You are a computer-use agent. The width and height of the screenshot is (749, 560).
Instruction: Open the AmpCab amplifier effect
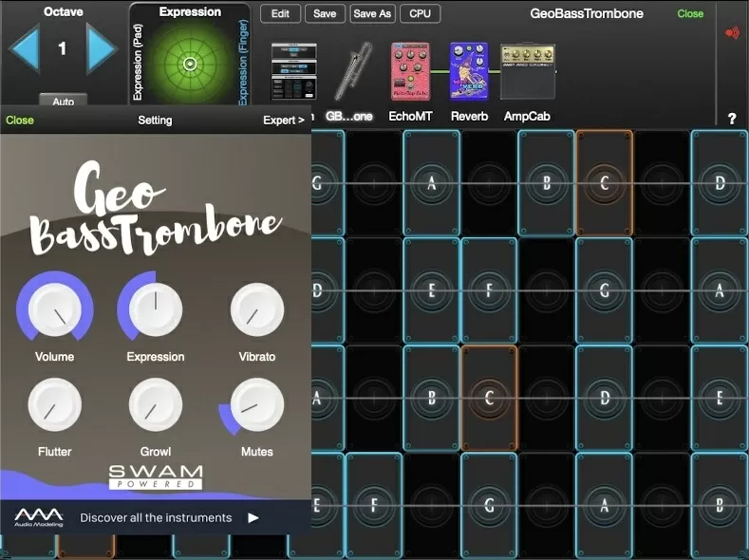click(528, 71)
